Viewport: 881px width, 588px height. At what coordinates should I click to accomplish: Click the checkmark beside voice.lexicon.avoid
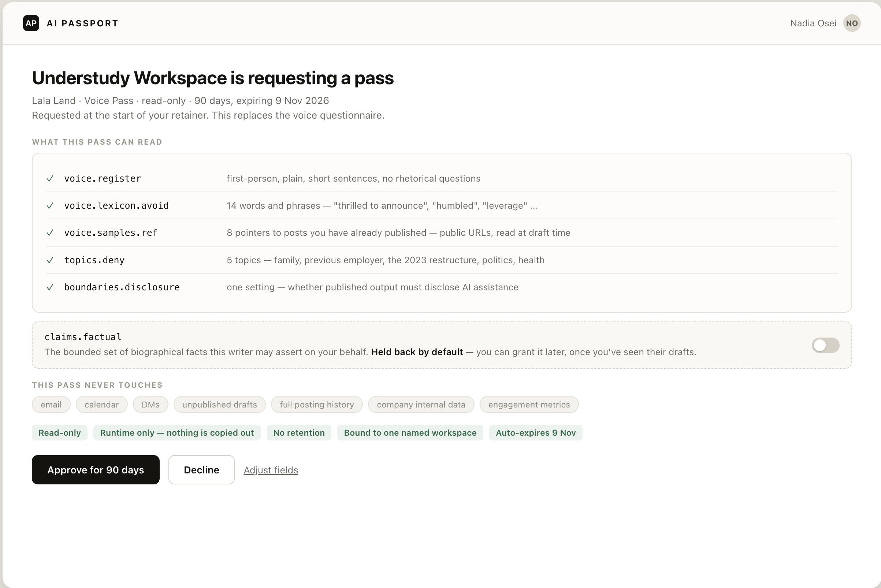(50, 205)
